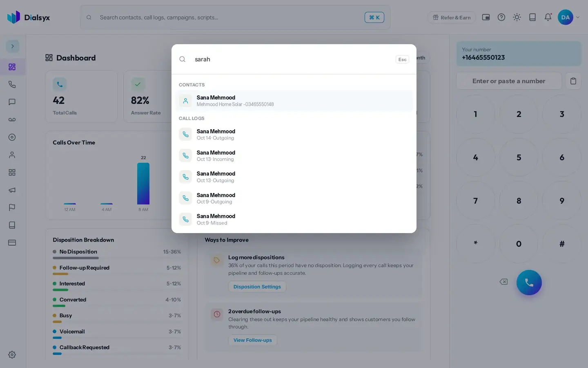The image size is (588, 368).
Task: Open the DA profile dropdown arrow
Action: click(578, 17)
